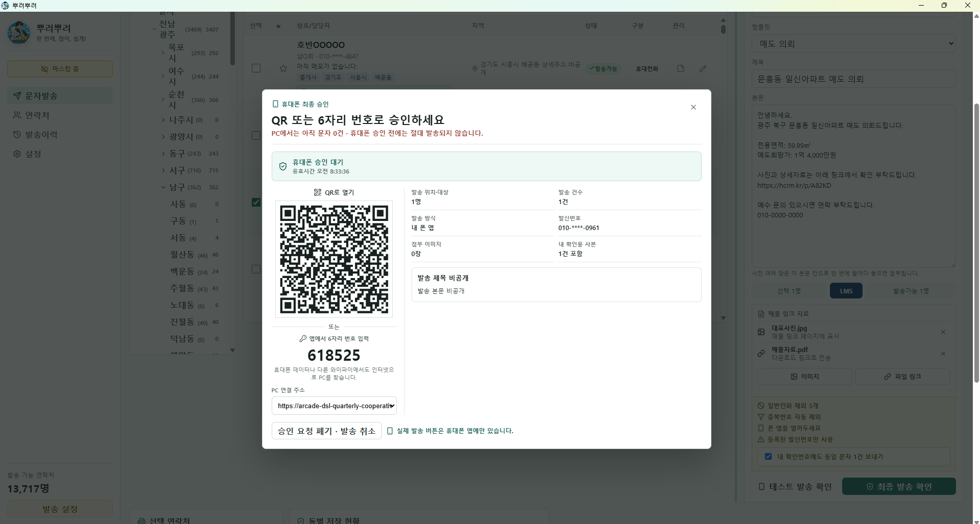This screenshot has width=980, height=524.
Task: Expand the 순천시 tree node
Action: (x=163, y=99)
